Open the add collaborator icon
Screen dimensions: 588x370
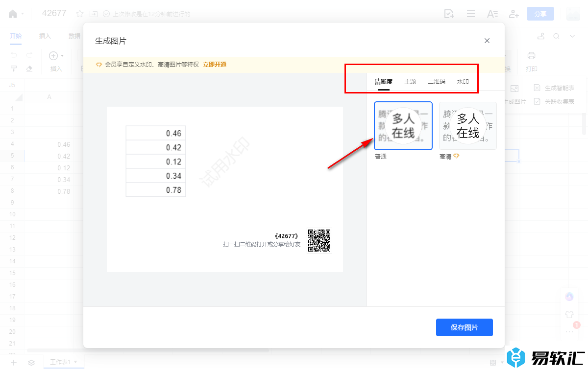pos(514,14)
